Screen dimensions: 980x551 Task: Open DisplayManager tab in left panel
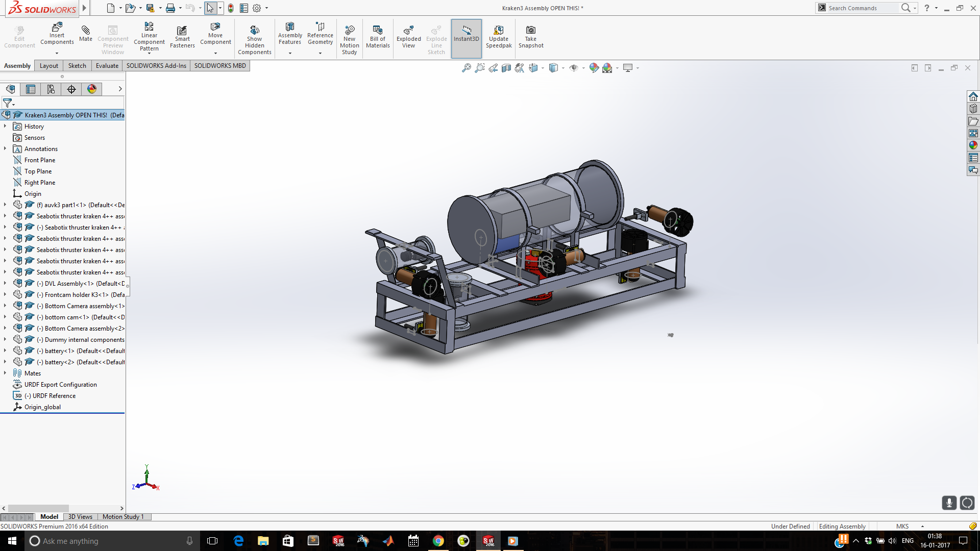point(92,89)
